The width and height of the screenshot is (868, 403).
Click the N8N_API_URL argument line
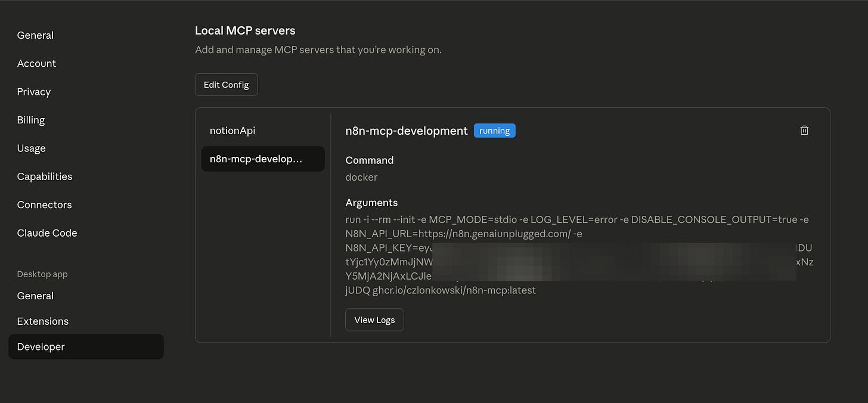pyautogui.click(x=464, y=234)
